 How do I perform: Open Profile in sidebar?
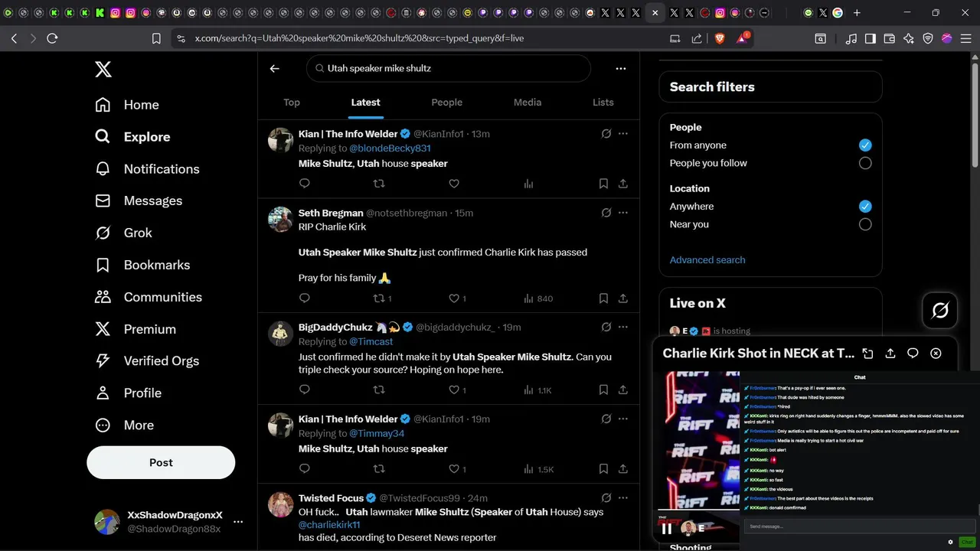coord(128,393)
